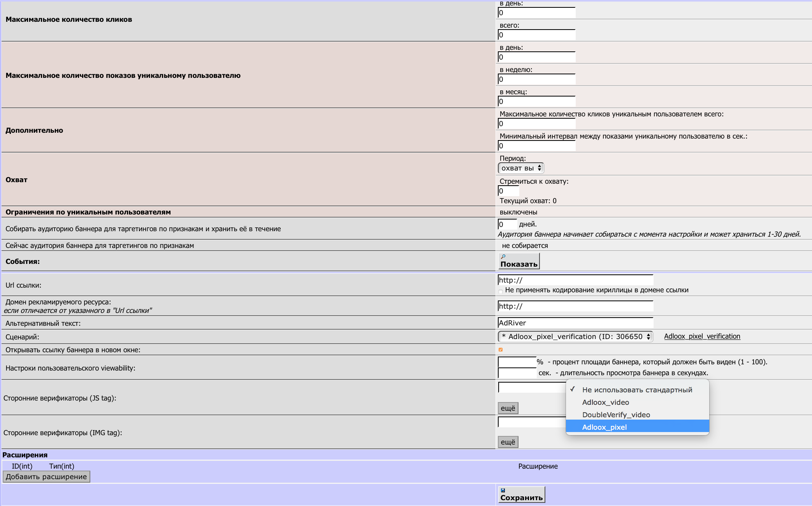This screenshot has height=506, width=812.
Task: Click 'ещё' button under JS tag verifiers
Action: click(x=508, y=408)
